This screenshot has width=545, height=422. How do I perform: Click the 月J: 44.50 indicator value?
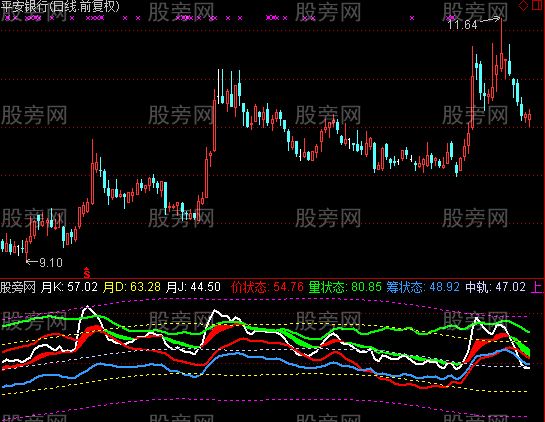193,287
